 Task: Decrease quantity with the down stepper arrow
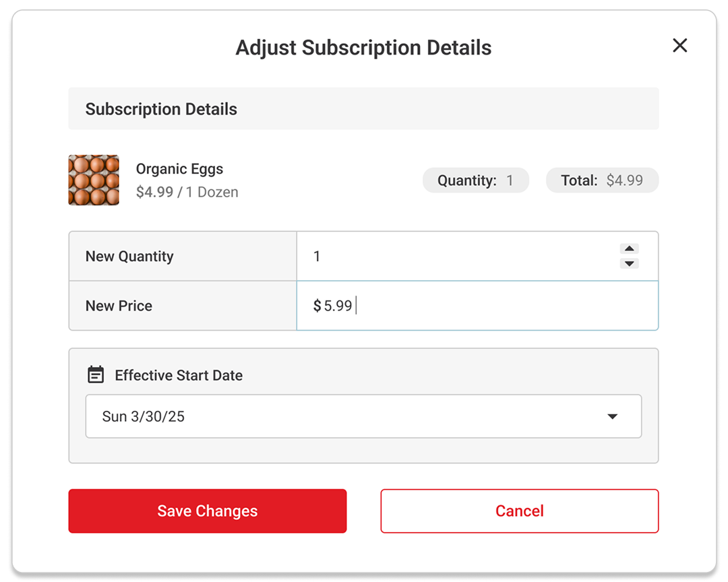click(x=629, y=263)
